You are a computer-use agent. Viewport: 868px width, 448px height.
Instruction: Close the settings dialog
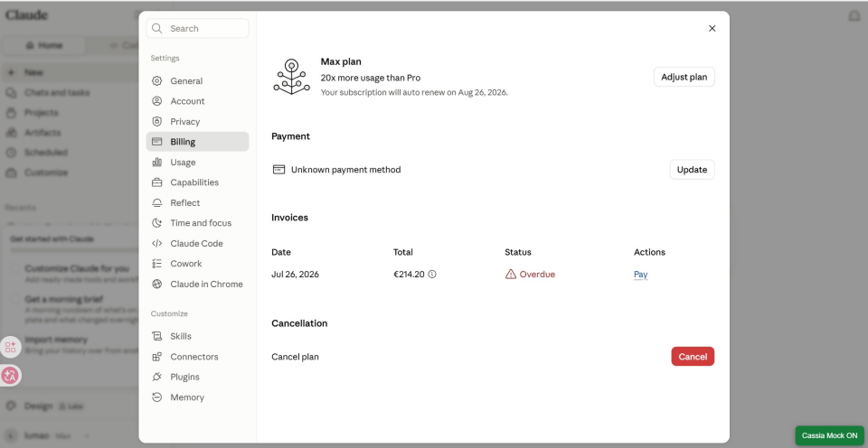pyautogui.click(x=712, y=28)
